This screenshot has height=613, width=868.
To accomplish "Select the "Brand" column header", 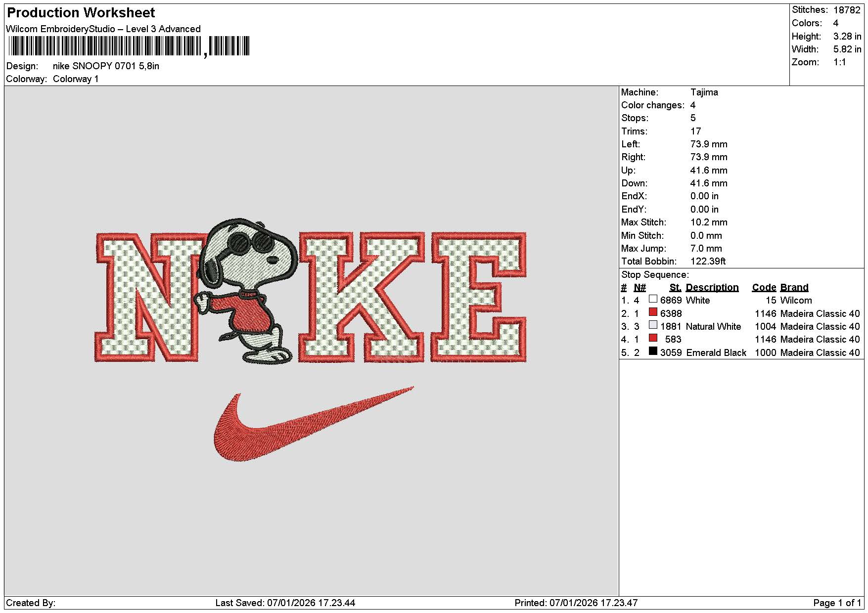I will [x=794, y=288].
